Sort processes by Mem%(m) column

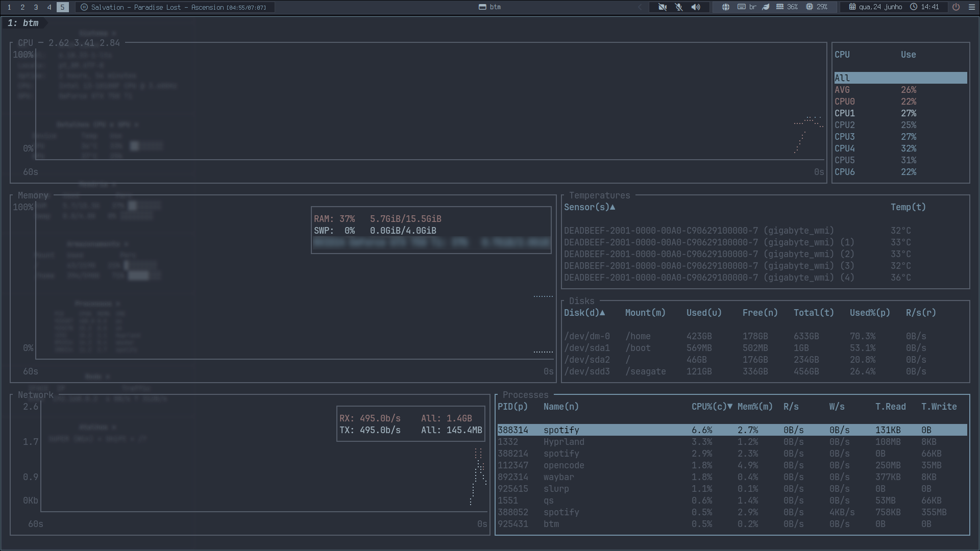755,407
